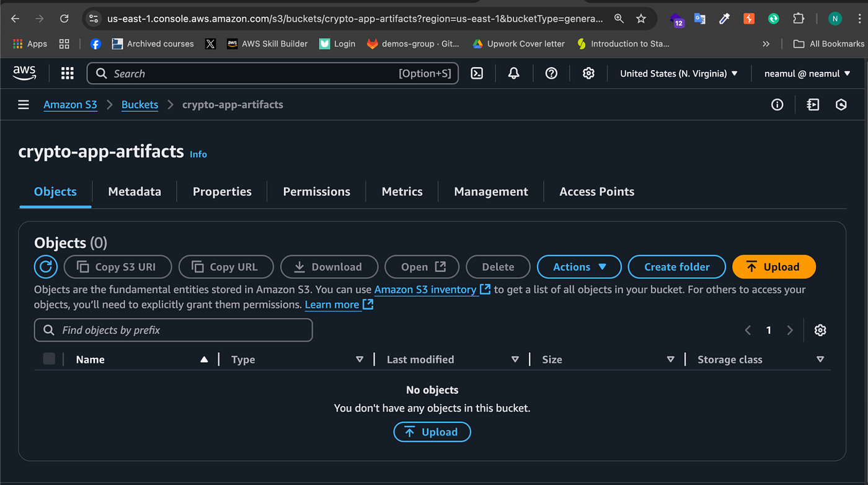868x485 pixels.
Task: Click the panel icon beside the info icon
Action: (x=813, y=105)
